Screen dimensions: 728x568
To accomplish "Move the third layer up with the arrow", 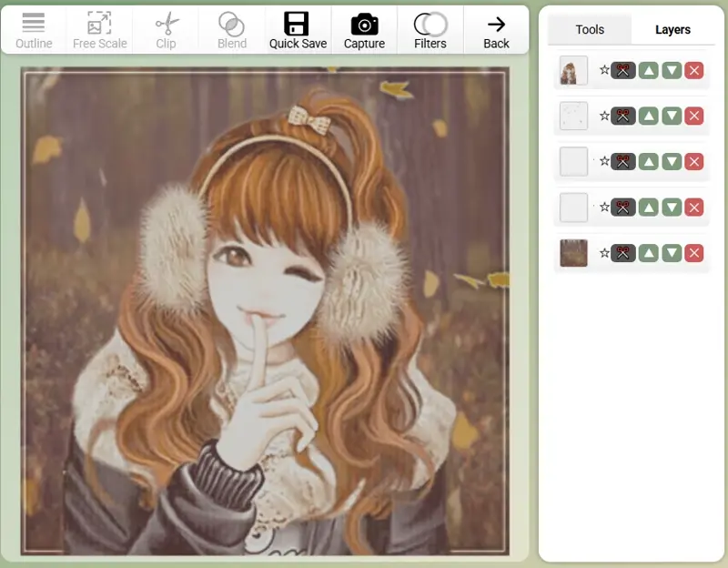I will [x=648, y=161].
